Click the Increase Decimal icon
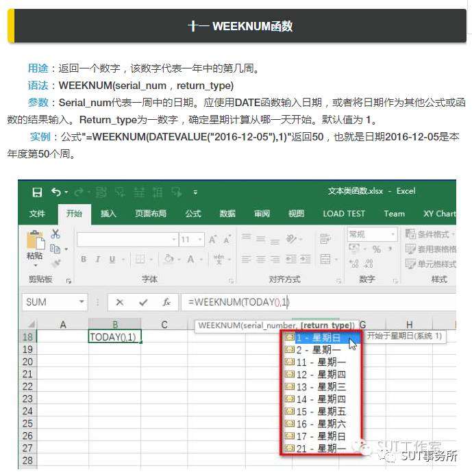The height and width of the screenshot is (476, 472). tap(354, 263)
